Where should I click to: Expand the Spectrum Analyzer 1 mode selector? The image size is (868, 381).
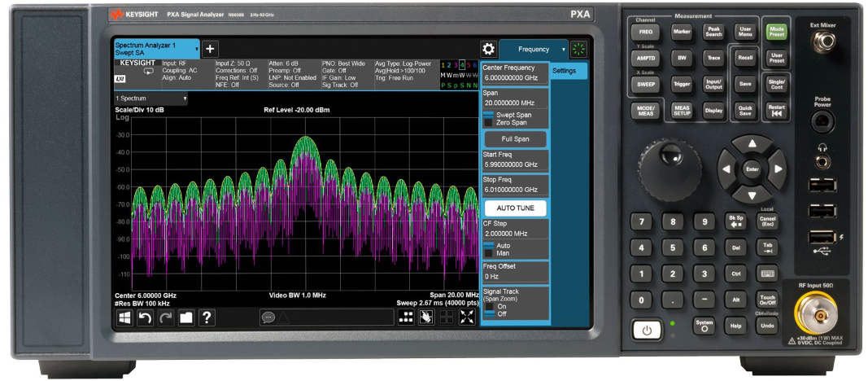coord(155,49)
